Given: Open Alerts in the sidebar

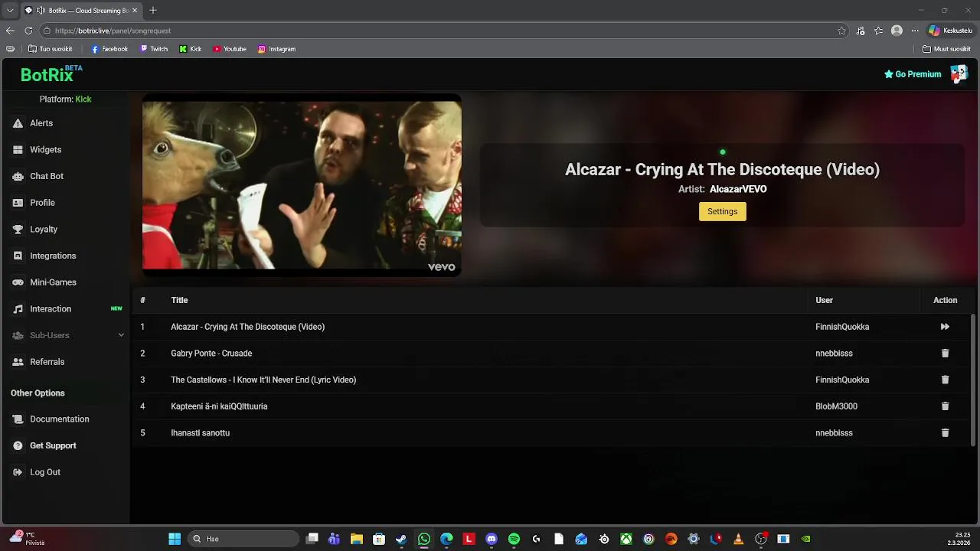Looking at the screenshot, I should [41, 123].
